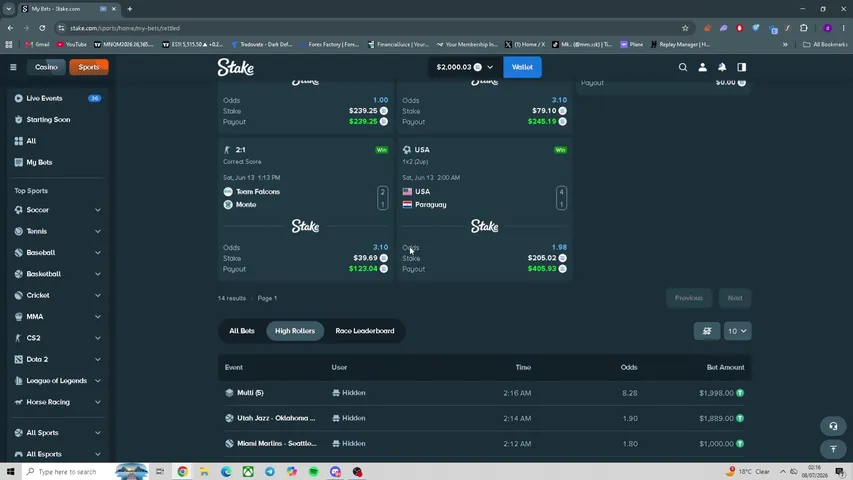Click the Chrome reload icon
Screen dimensions: 853x480
click(x=42, y=28)
